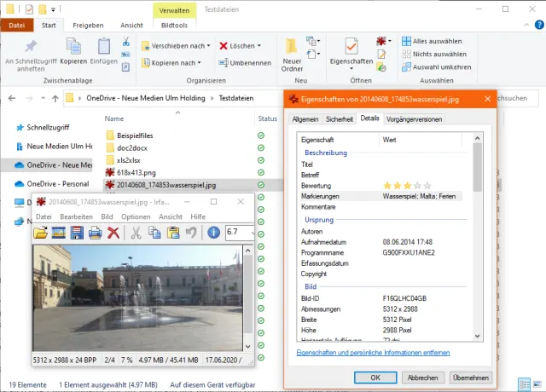Image resolution: width=546 pixels, height=392 pixels.
Task: Click the open file icon in IrfanView
Action: tap(40, 233)
